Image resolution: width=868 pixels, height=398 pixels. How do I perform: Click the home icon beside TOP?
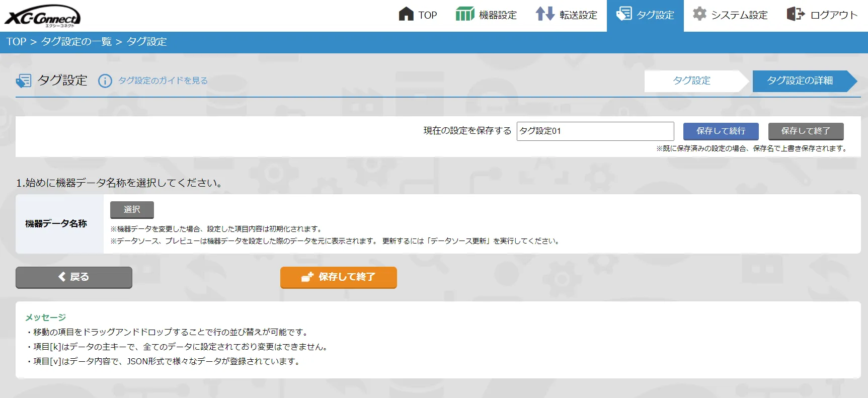[x=406, y=14]
